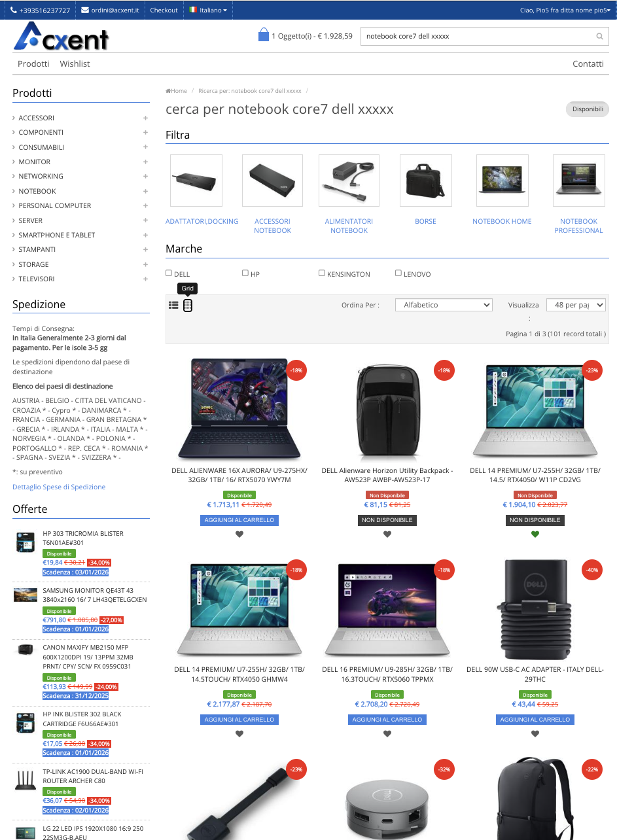The height and width of the screenshot is (840, 617).
Task: Add Dell 16 Premium to cart
Action: point(387,720)
